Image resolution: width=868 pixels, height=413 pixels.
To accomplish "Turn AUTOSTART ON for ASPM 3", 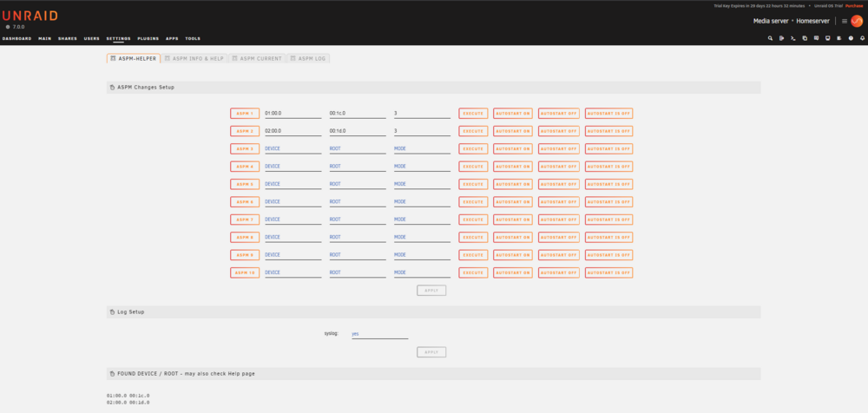I will [x=513, y=149].
